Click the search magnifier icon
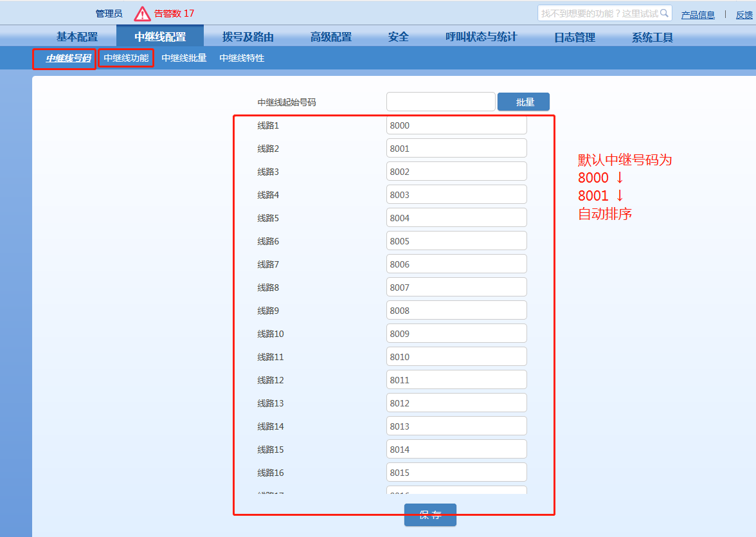Viewport: 756px width, 537px height. point(665,13)
